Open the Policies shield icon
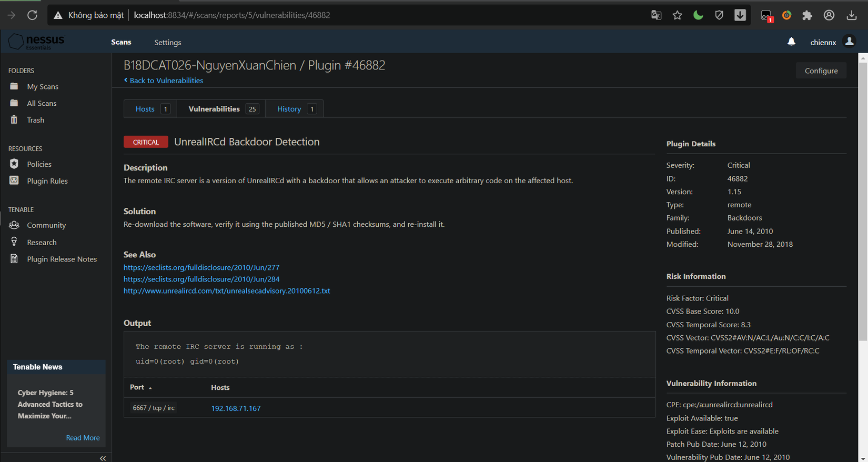 [x=14, y=164]
